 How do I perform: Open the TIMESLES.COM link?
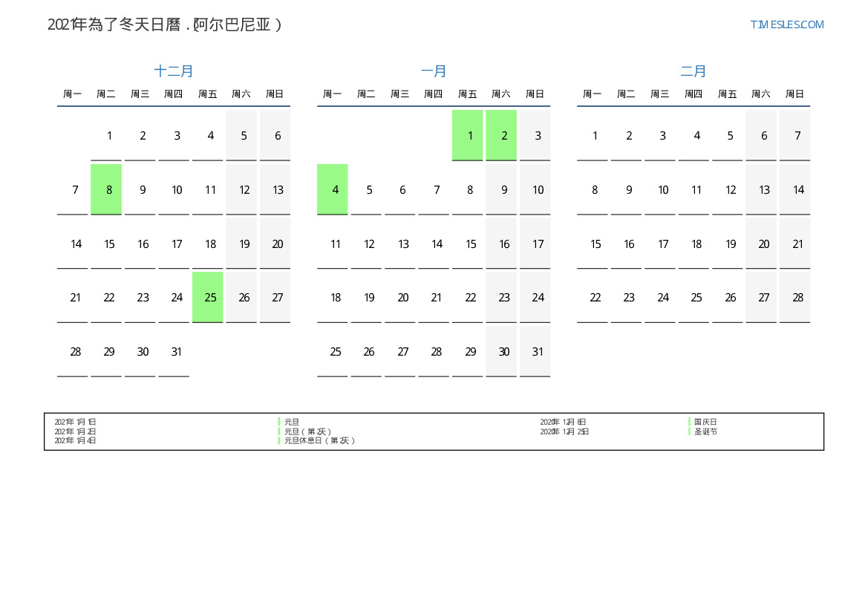click(x=786, y=25)
